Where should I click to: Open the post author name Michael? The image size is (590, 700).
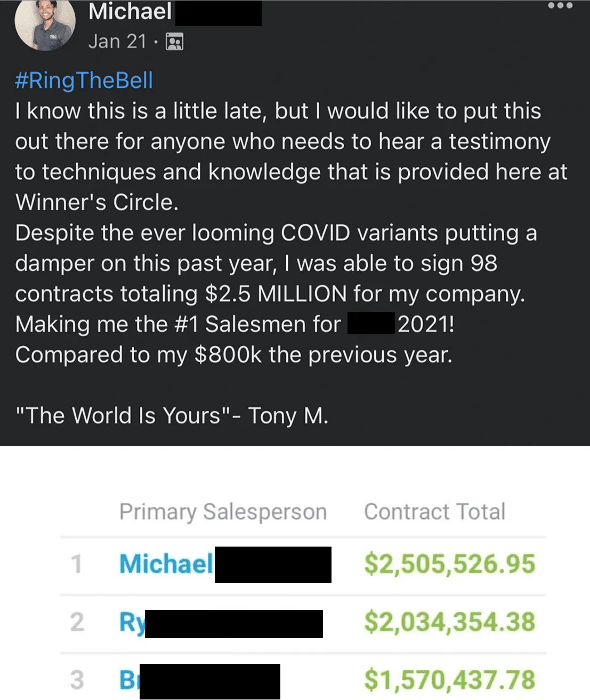pyautogui.click(x=130, y=12)
